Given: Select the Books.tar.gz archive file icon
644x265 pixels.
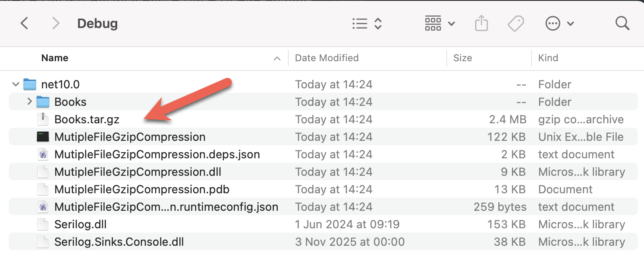Looking at the screenshot, I should (42, 119).
